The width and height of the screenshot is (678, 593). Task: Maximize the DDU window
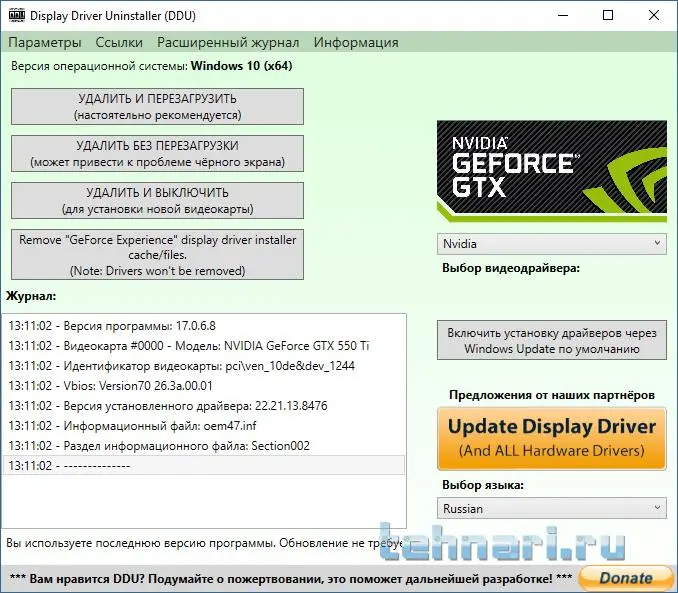608,16
